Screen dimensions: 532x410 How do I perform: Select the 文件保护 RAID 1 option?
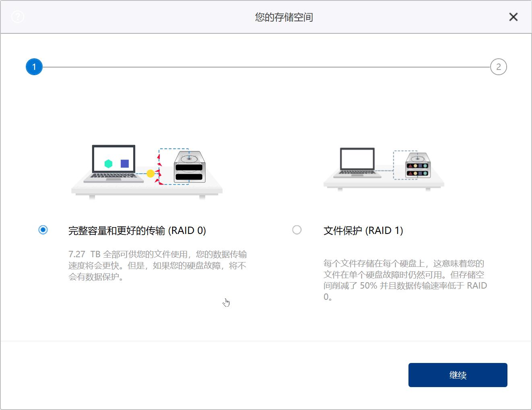pyautogui.click(x=297, y=230)
